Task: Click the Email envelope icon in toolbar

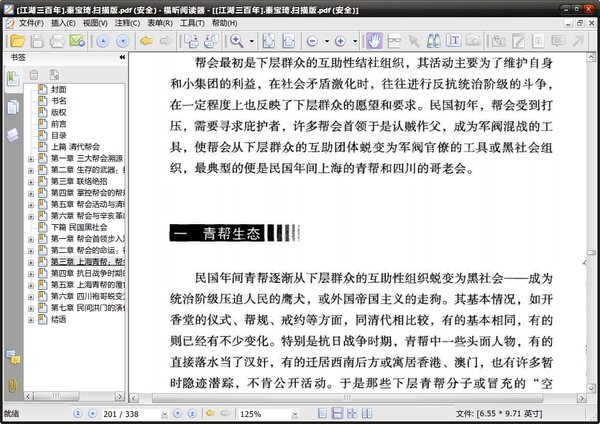Action: (77, 41)
